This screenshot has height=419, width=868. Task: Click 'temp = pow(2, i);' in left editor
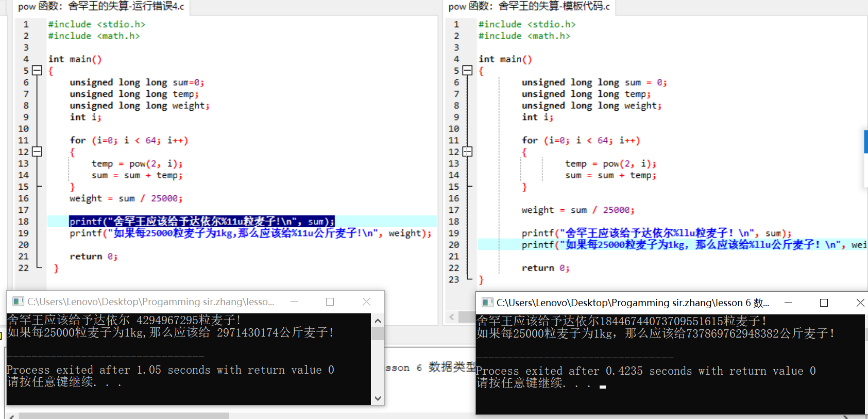(137, 163)
